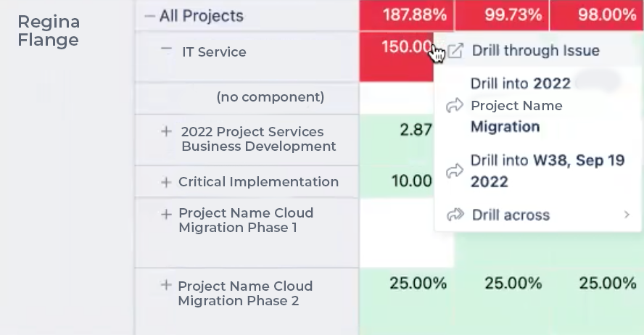Click the Drill through Issue external-link icon
Image resolution: width=644 pixels, height=335 pixels.
click(x=455, y=51)
